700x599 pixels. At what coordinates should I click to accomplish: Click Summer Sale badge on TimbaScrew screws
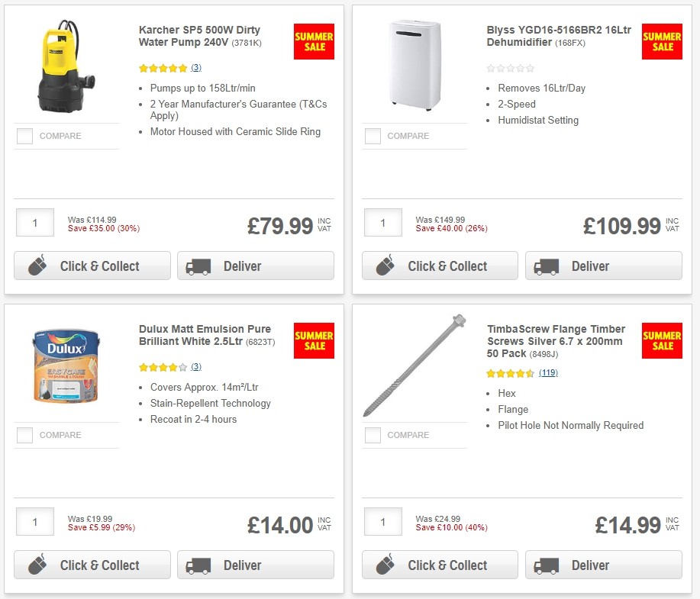[662, 340]
